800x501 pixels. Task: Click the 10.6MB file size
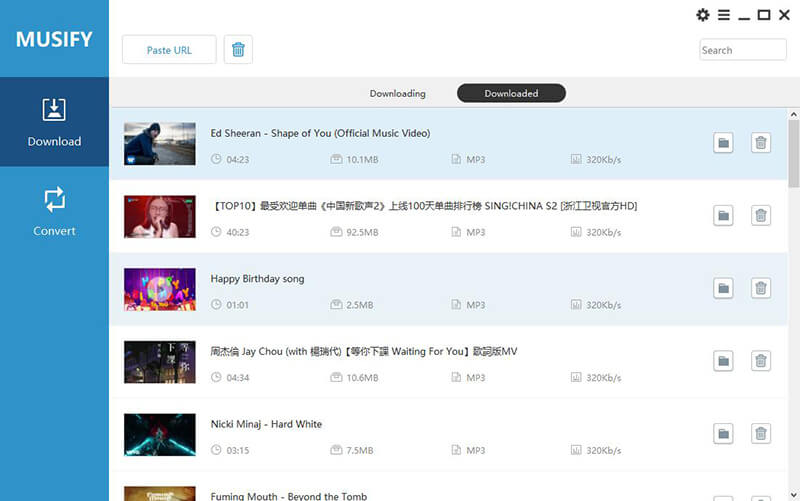[x=362, y=378]
